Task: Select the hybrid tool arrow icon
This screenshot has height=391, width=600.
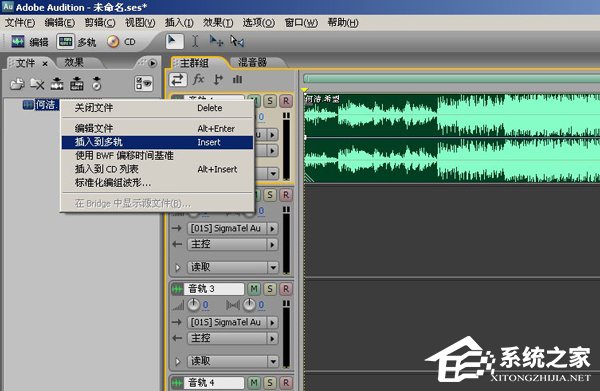Action: click(x=174, y=41)
